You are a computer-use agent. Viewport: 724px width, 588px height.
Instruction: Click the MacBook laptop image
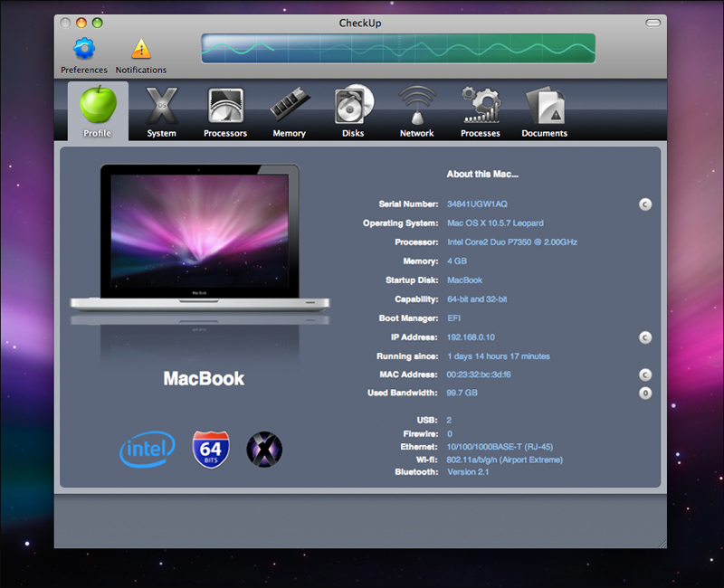tap(200, 237)
